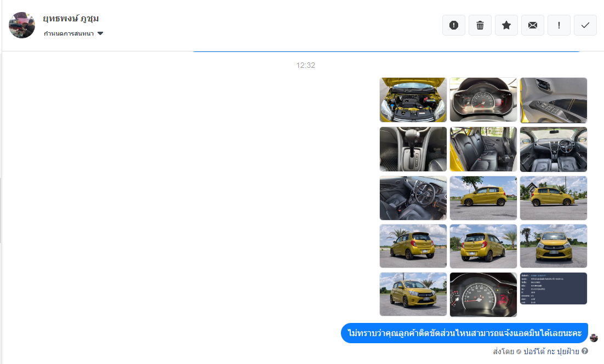Delete conversation with the trash icon
Image resolution: width=604 pixels, height=364 pixels.
(480, 25)
